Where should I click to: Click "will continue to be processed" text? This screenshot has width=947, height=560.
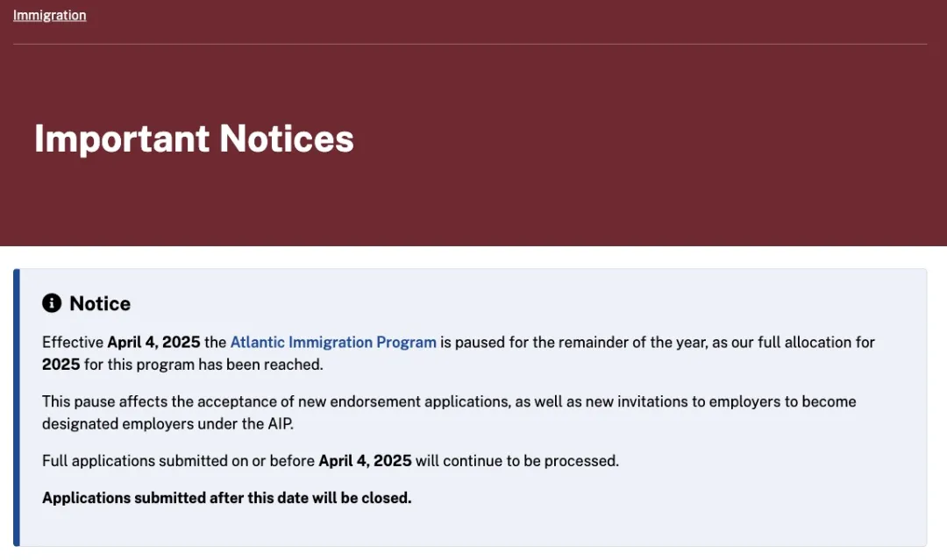point(517,461)
